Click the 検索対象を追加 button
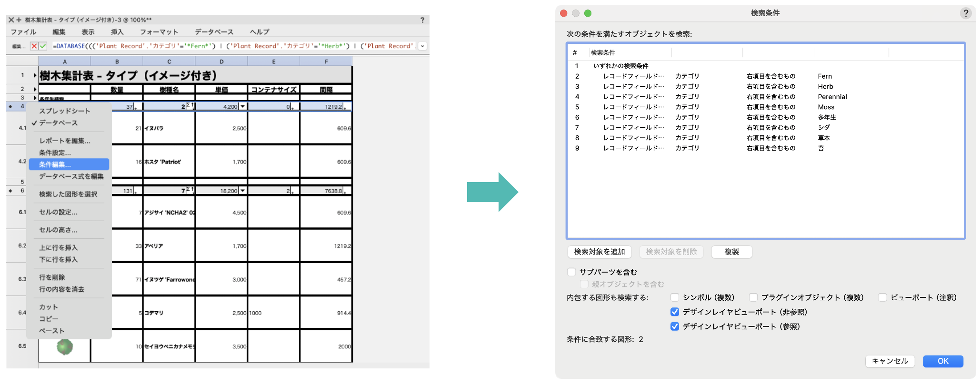980x387 pixels. click(x=599, y=252)
